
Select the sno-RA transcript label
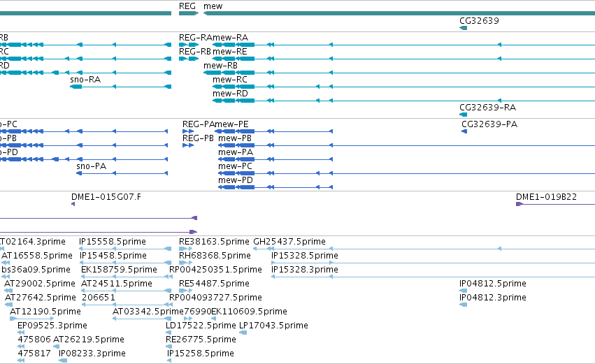pos(85,80)
